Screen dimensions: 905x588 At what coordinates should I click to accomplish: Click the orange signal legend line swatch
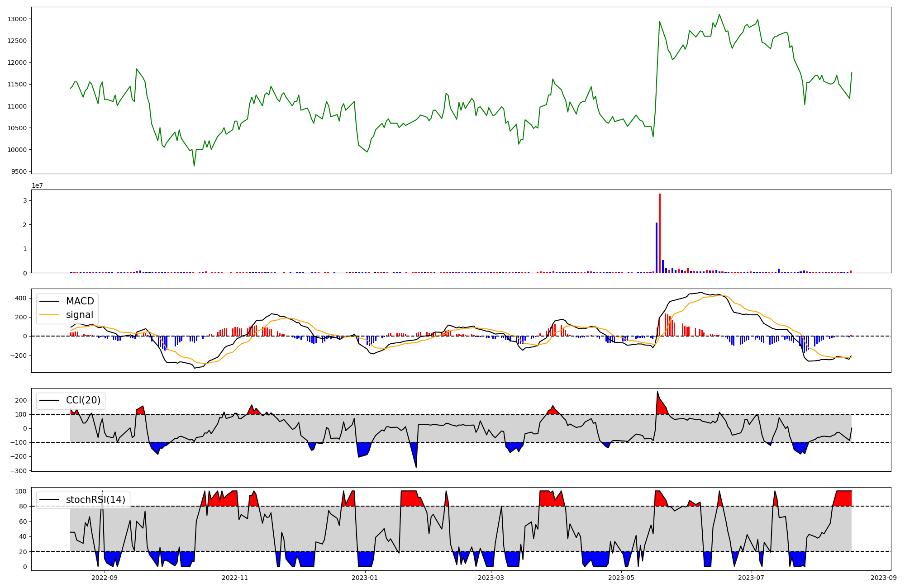[x=49, y=315]
